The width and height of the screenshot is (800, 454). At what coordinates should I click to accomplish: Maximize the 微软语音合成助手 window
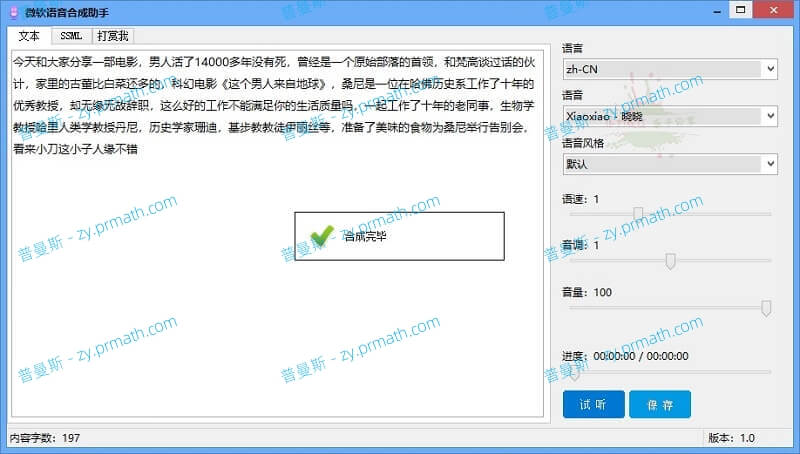pyautogui.click(x=740, y=10)
